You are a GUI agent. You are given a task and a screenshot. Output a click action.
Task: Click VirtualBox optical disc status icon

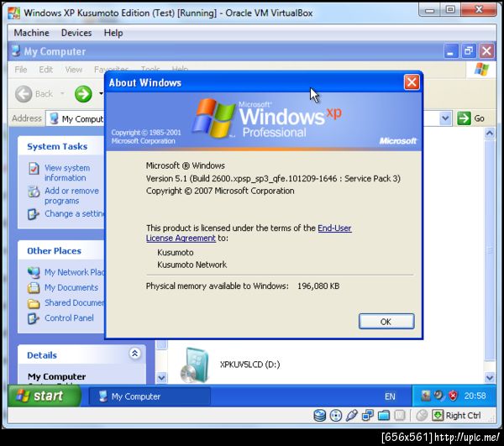[x=336, y=416]
